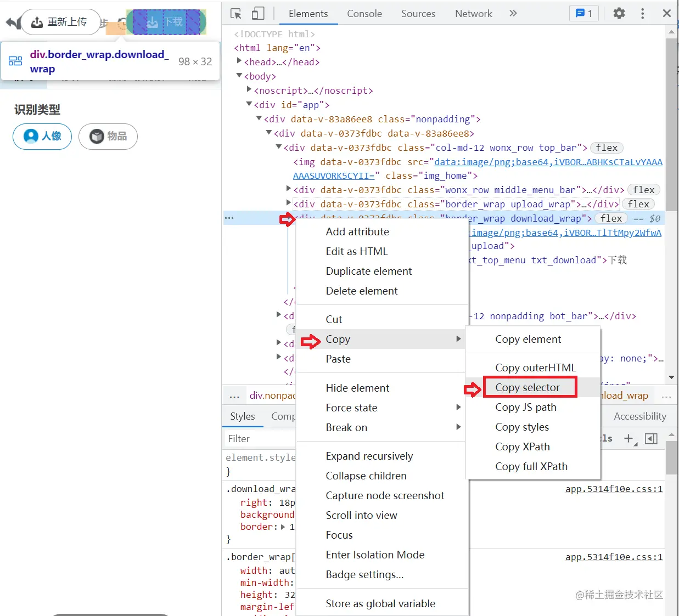Screen dimensions: 679x616
Task: Click the flex badge on top_bar row
Action: pyautogui.click(x=607, y=148)
